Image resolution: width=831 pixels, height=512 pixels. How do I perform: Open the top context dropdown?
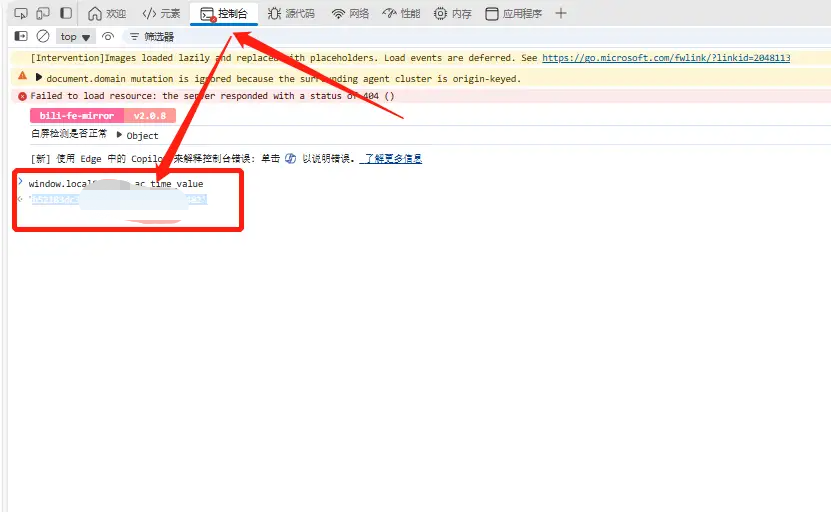tap(75, 37)
